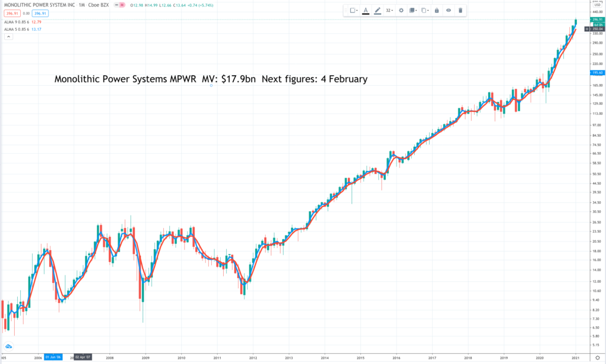Screen dimensions: 606x364
Task: Delete the drawing with trash icon
Action: tap(460, 11)
